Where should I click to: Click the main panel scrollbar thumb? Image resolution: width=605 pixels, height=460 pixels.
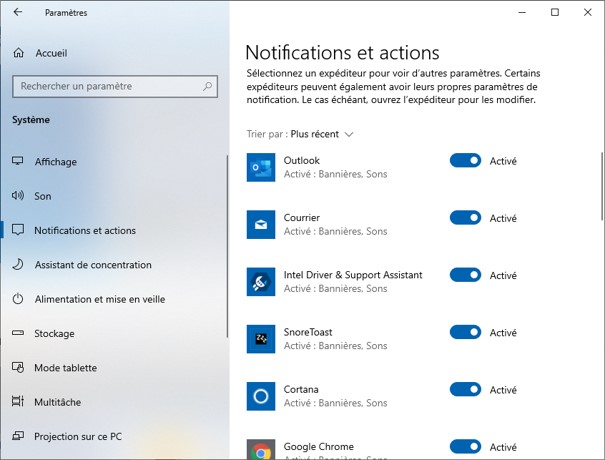[602, 186]
